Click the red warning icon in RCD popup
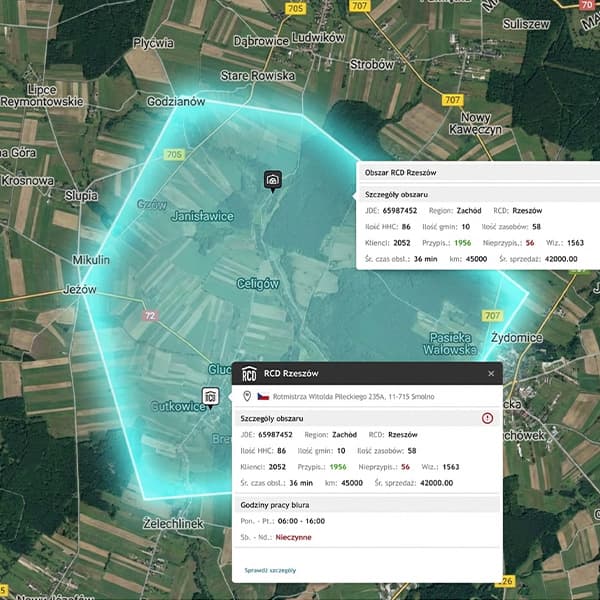The height and width of the screenshot is (600, 600). click(x=488, y=418)
